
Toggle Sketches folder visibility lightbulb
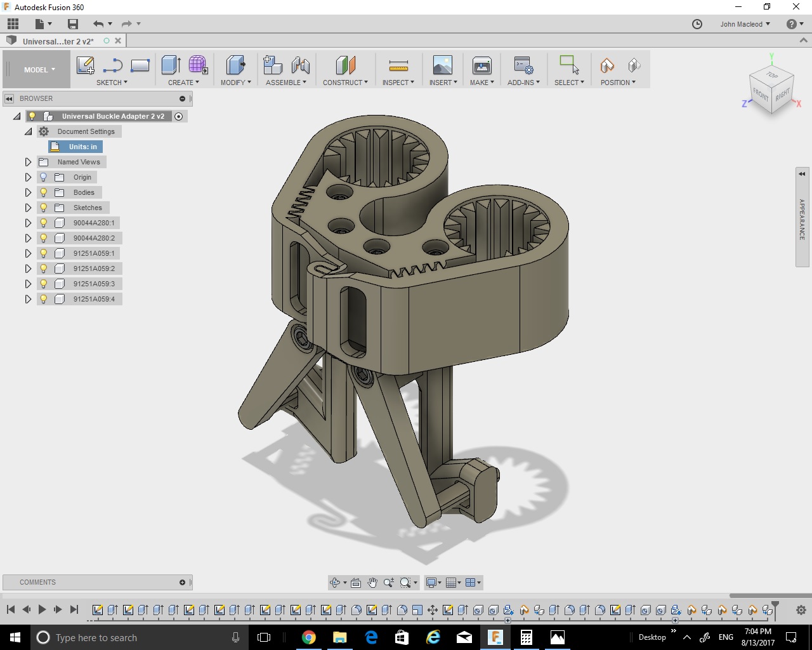click(x=44, y=208)
